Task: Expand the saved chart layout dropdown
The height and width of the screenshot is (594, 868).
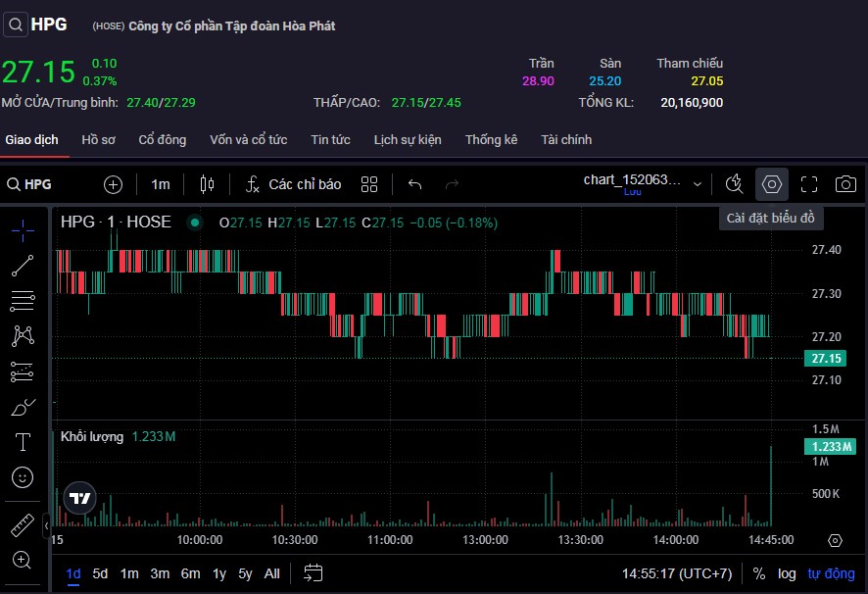Action: (698, 184)
